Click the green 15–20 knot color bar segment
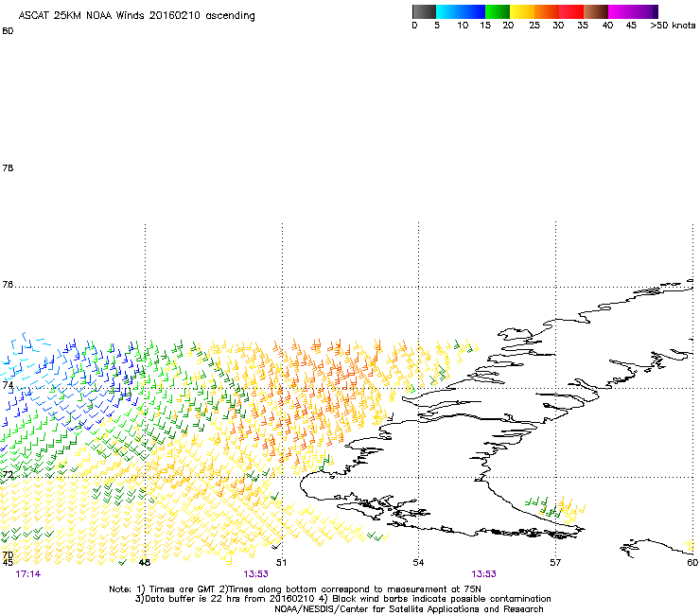The image size is (700, 615). (x=498, y=11)
